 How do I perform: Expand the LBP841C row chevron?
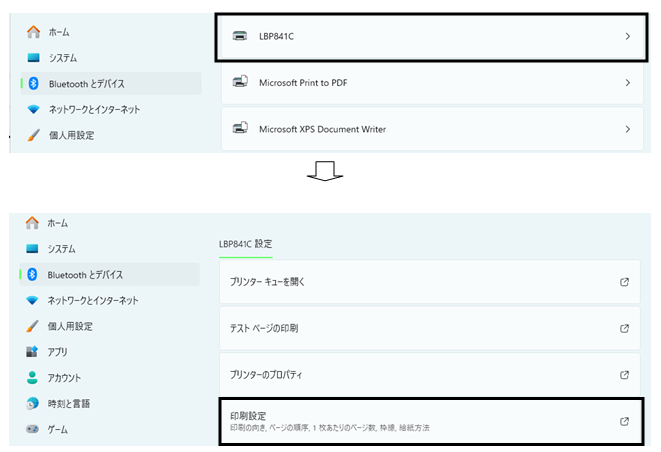[627, 36]
